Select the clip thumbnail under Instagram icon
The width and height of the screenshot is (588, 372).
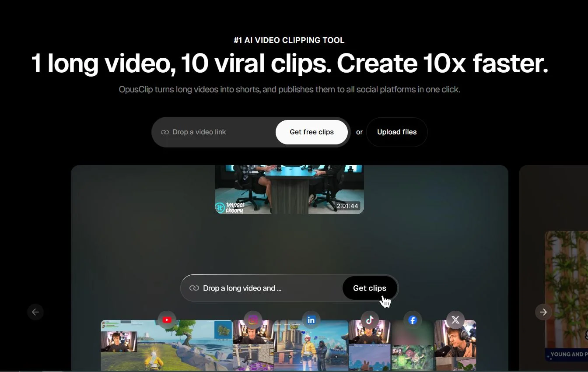(253, 346)
